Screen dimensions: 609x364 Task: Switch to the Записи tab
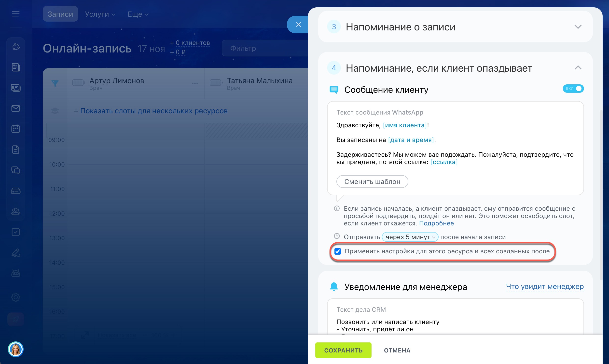coord(60,14)
